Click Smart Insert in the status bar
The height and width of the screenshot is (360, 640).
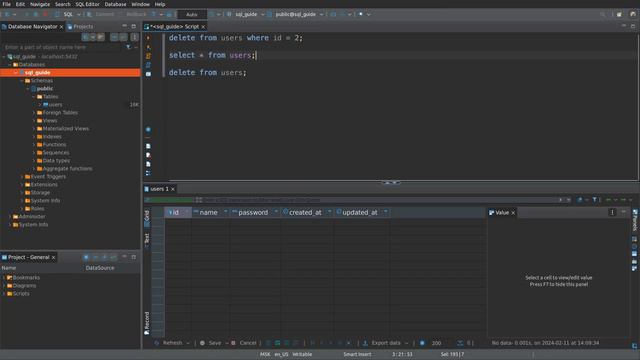click(357, 354)
